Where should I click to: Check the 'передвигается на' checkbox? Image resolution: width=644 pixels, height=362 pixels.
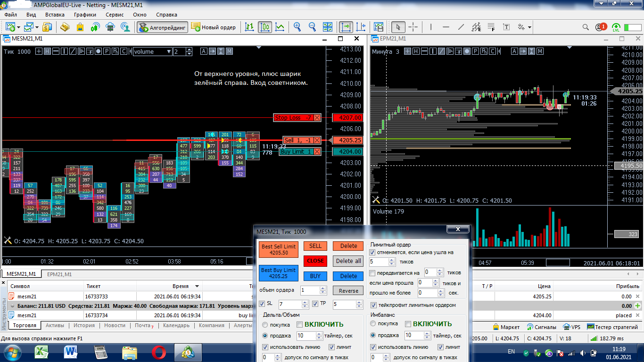coord(372,273)
